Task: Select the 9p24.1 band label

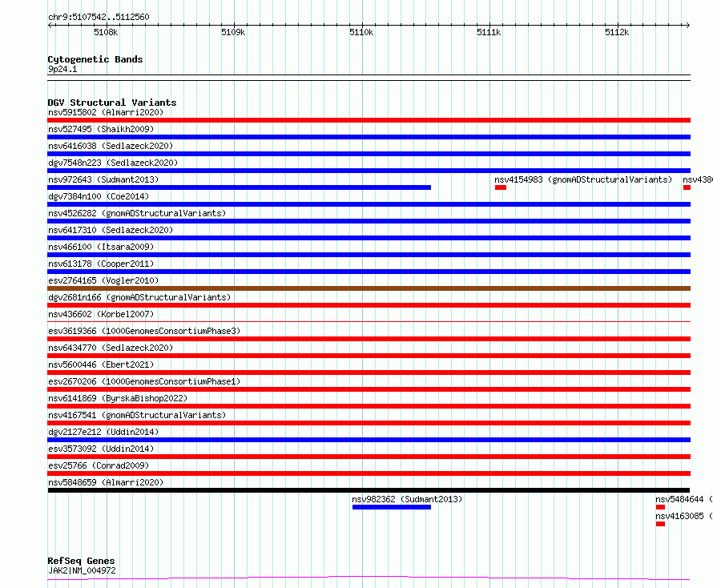Action: point(62,70)
